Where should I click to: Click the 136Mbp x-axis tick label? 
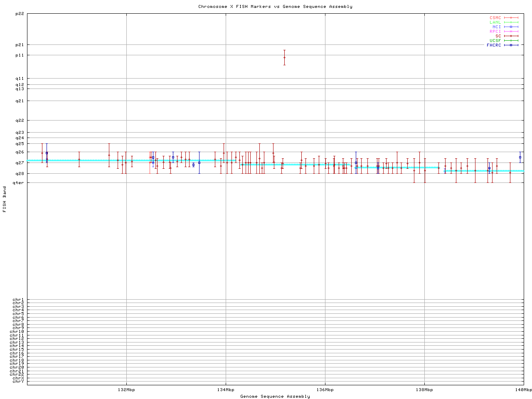point(325,390)
